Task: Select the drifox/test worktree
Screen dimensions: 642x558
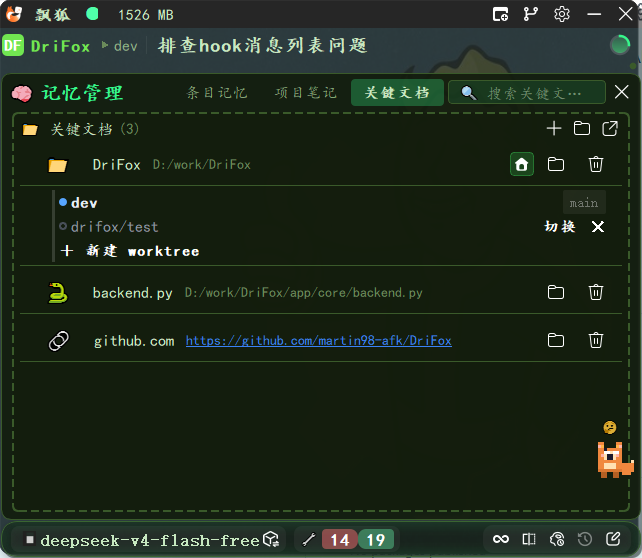Action: (114, 227)
